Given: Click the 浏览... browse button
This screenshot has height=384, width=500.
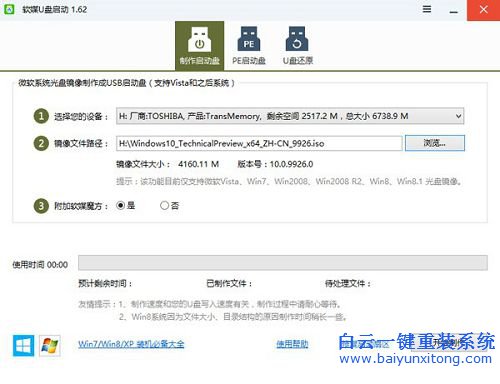Looking at the screenshot, I should tap(435, 143).
